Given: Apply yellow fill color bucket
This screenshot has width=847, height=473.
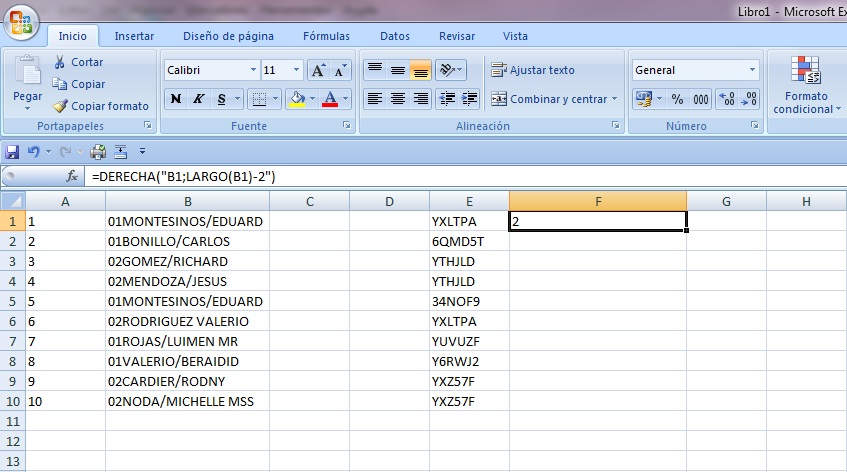Looking at the screenshot, I should coord(297,99).
